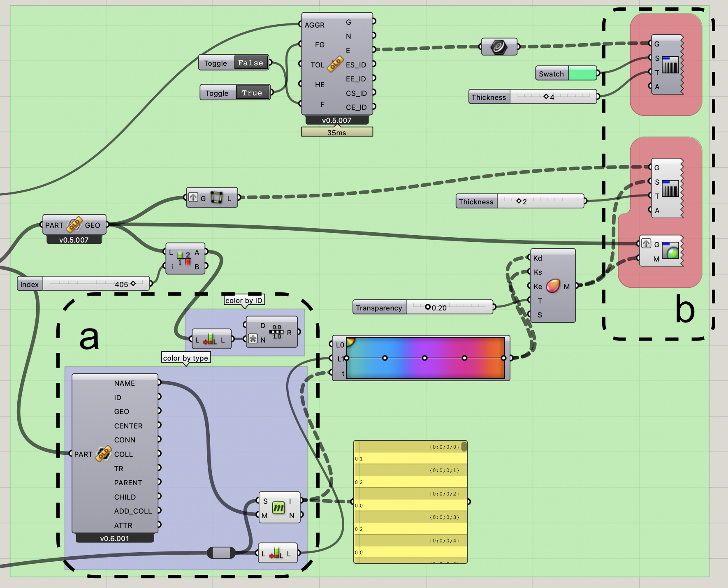Click the Ke input of material component
The width and height of the screenshot is (728, 588).
[x=538, y=287]
